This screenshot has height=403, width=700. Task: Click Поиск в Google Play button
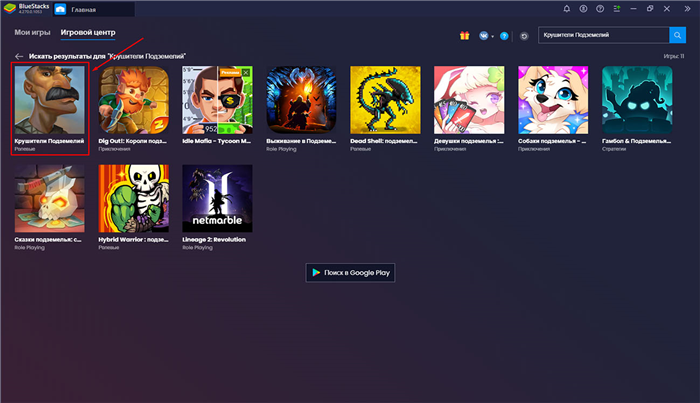[x=350, y=273]
